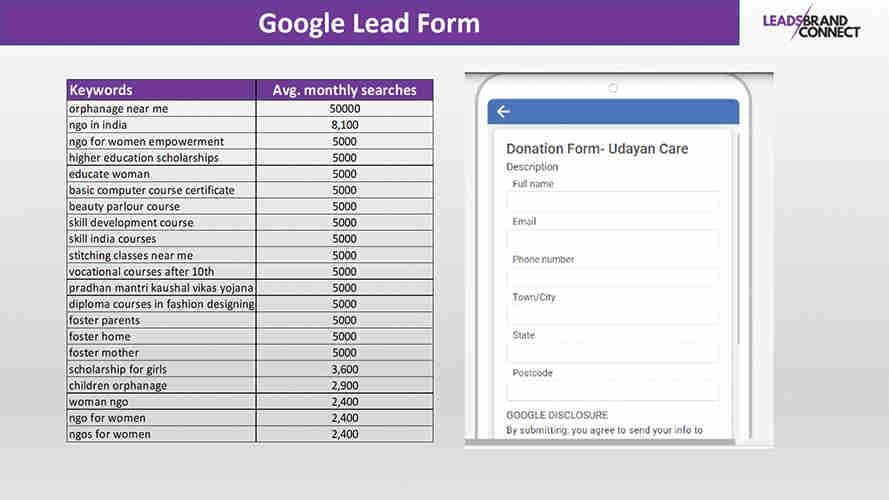This screenshot has width=889, height=500.
Task: Click the 'Donation Form- Udayan Care' title
Action: click(x=597, y=149)
